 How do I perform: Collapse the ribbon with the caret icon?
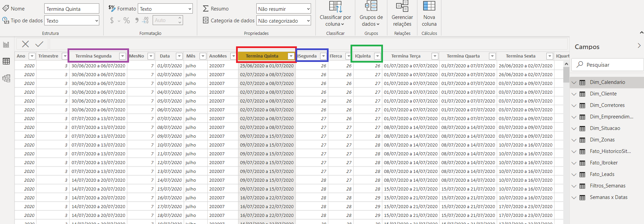pyautogui.click(x=641, y=32)
